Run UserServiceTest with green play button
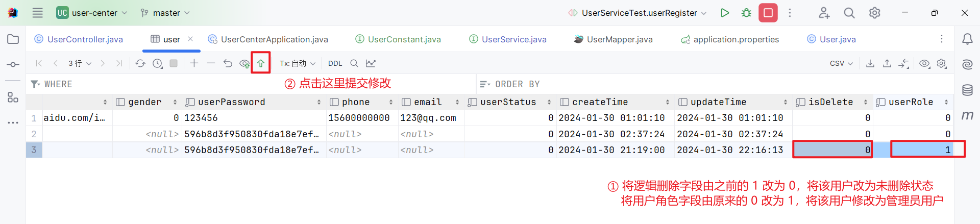Image resolution: width=980 pixels, height=224 pixels. tap(724, 13)
